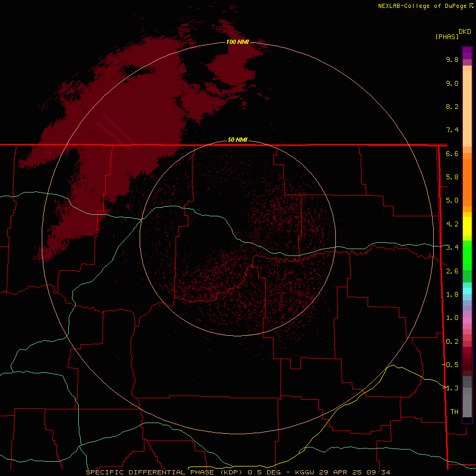476x476 pixels.
Task: Click the 1.0 scale value
Action: pos(452,318)
